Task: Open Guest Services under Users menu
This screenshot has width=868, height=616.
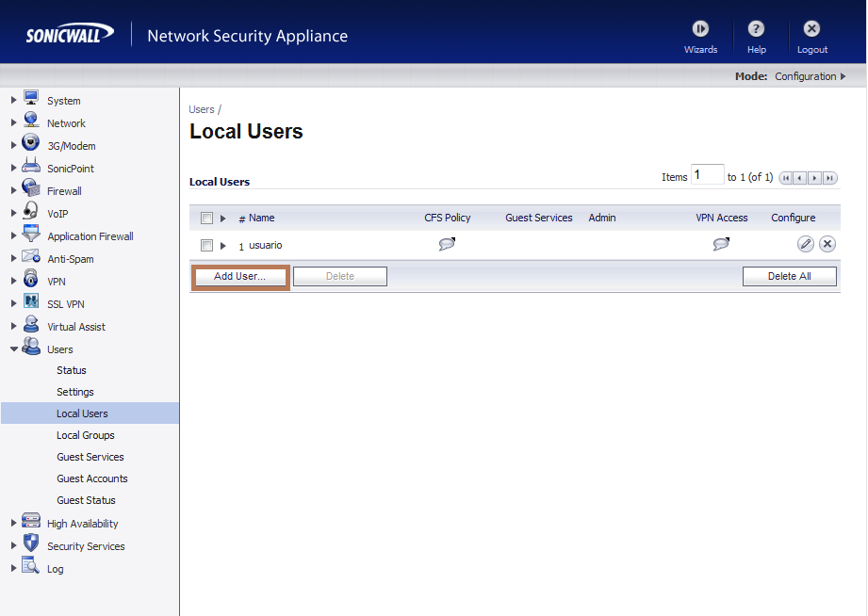Action: coord(90,457)
